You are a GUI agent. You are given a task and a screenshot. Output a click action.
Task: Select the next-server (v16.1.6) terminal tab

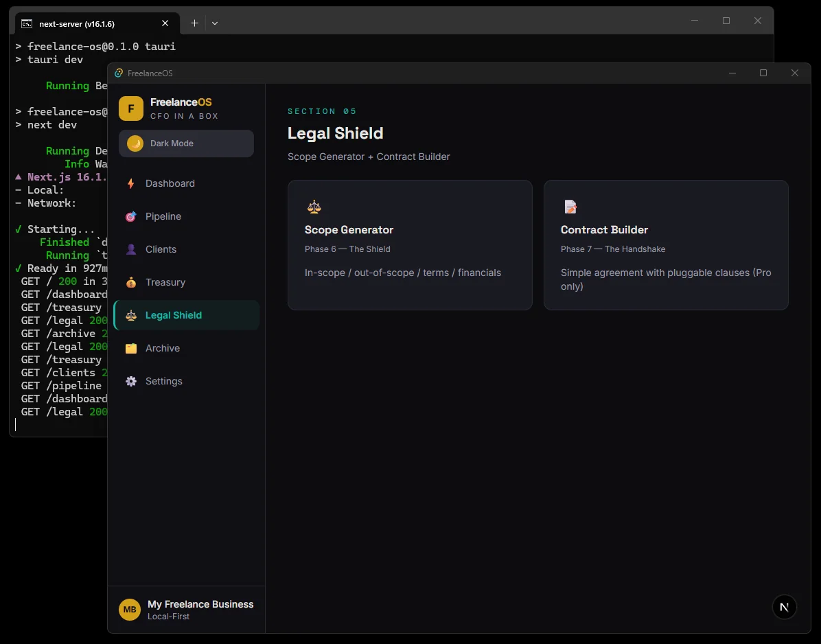click(97, 23)
